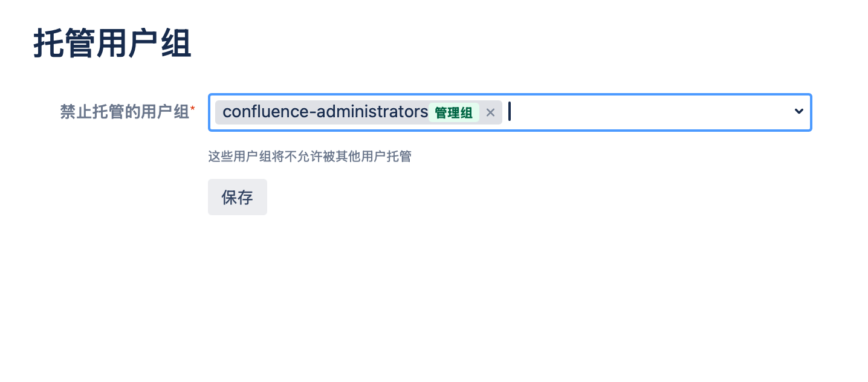This screenshot has width=868, height=382.
Task: Click the × icon next to 管理组
Action: [490, 112]
